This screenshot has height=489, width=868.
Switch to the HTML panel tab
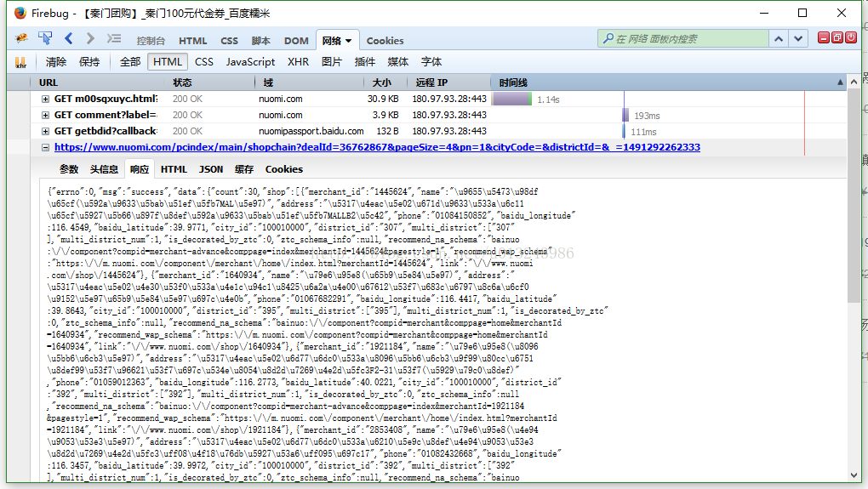point(192,41)
